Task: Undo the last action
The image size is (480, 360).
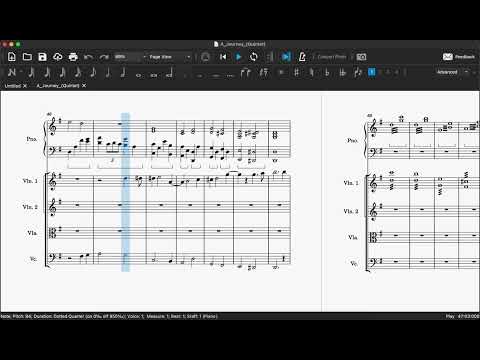Action: (x=88, y=57)
